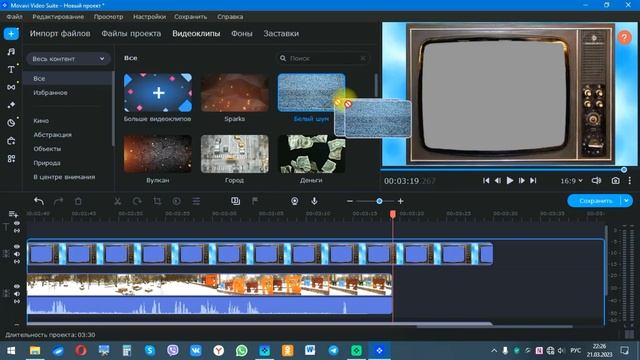Zoom in the timeline with plus
This screenshot has width=640, height=360.
pyautogui.click(x=401, y=201)
